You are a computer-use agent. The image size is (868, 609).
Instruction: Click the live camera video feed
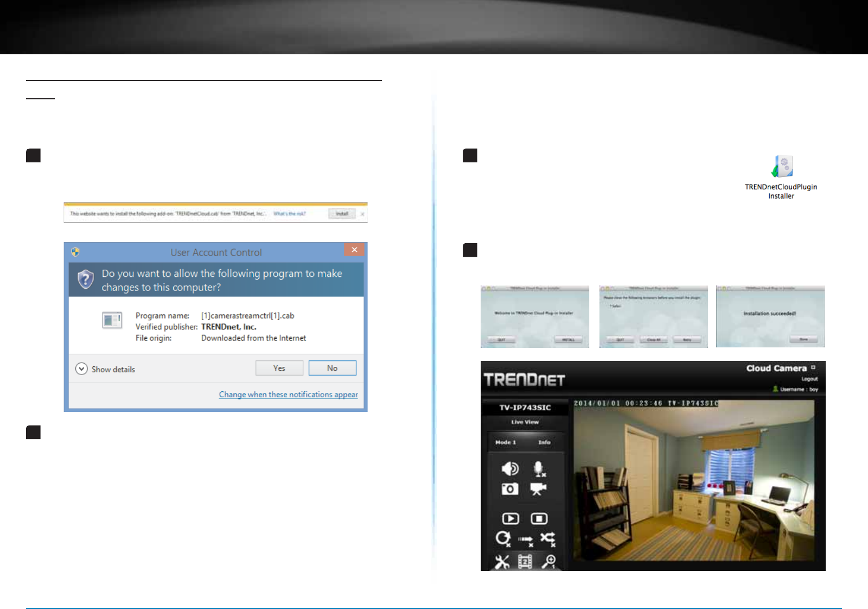pos(694,481)
